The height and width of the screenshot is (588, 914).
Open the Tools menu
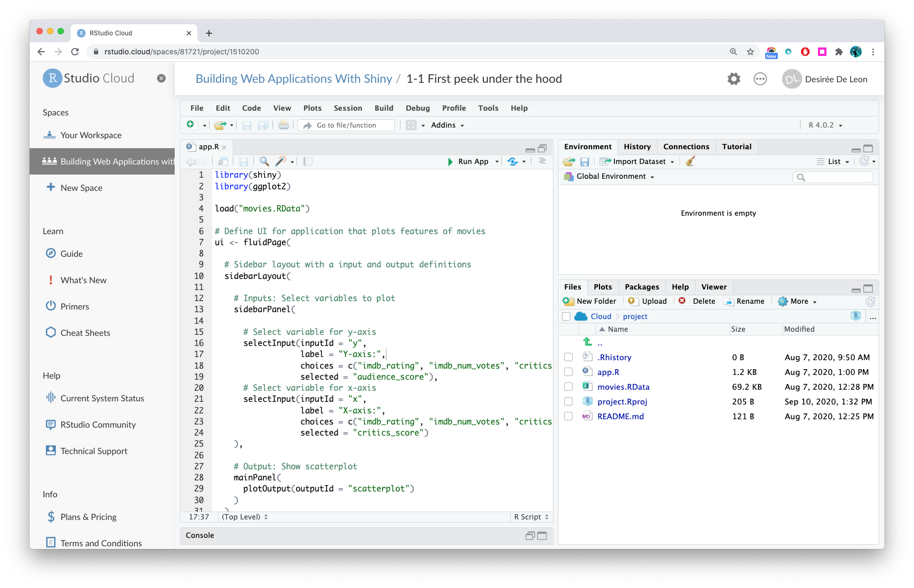coord(488,108)
